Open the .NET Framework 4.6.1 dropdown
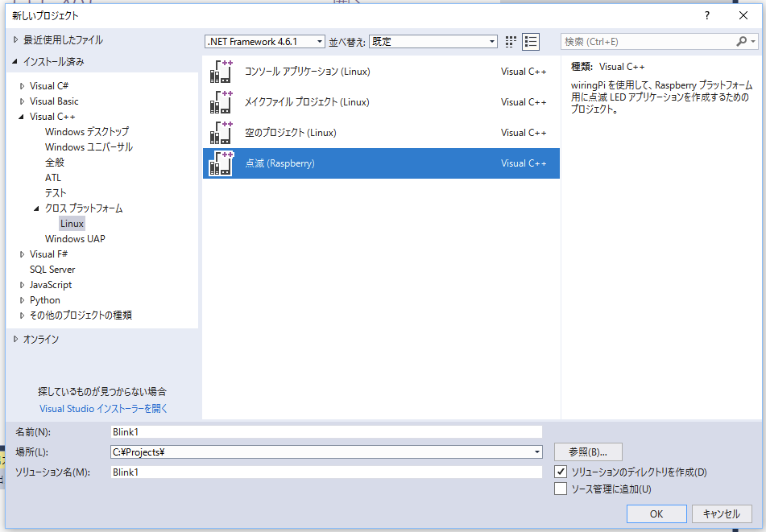Image resolution: width=766 pixels, height=532 pixels. point(265,42)
